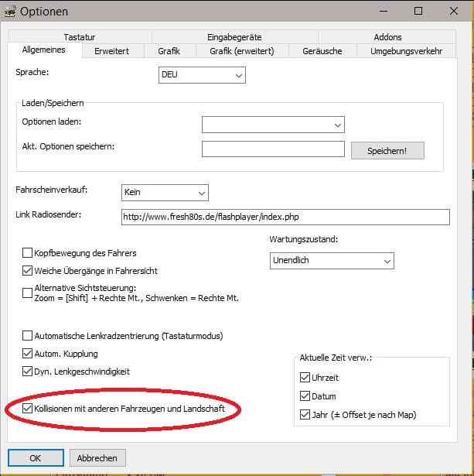Viewport: 474px width, 476px height.
Task: Open the Tastatur tab
Action: click(x=80, y=37)
